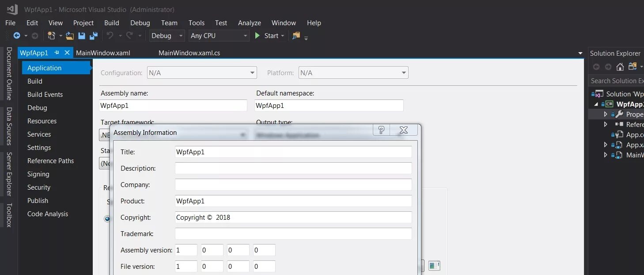Click the green Start play icon
Image resolution: width=644 pixels, height=275 pixels.
pyautogui.click(x=258, y=36)
